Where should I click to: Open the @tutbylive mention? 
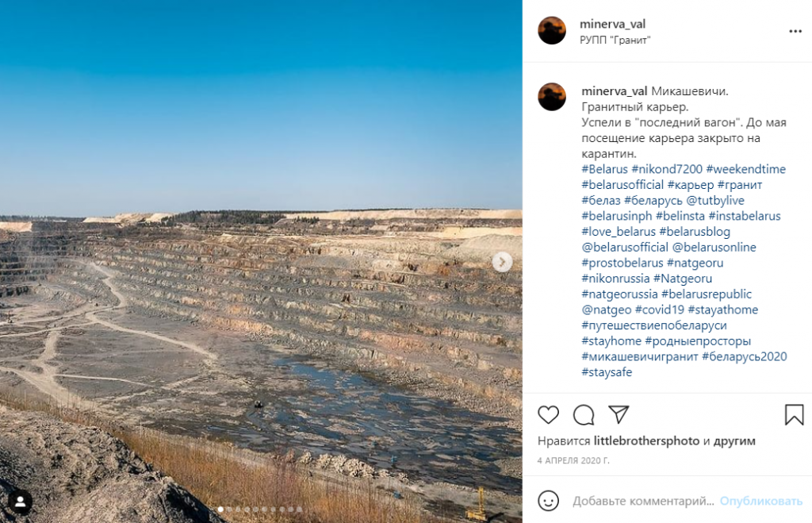[715, 200]
